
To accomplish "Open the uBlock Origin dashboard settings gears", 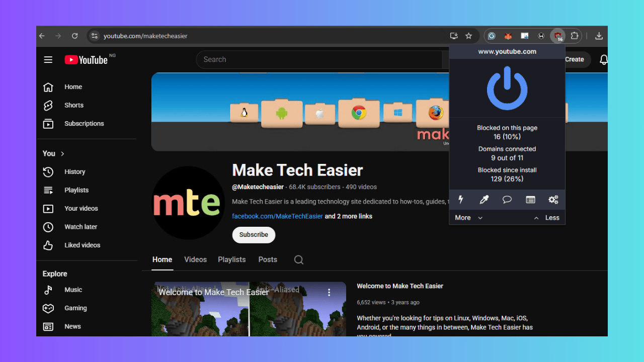I will (x=553, y=200).
